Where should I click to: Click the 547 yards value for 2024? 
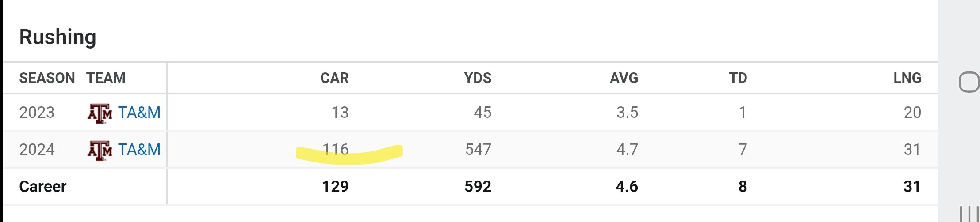478,150
